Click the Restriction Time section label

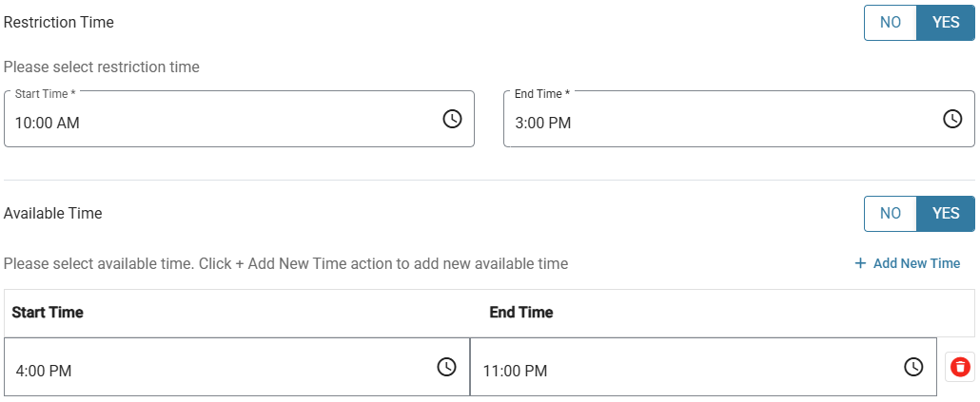[59, 23]
